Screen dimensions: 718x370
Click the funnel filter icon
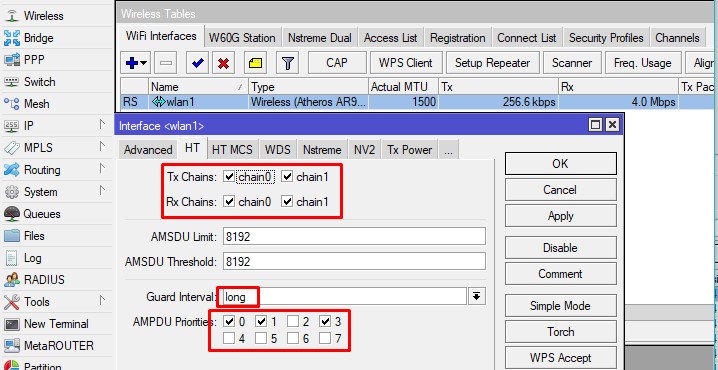[x=288, y=63]
